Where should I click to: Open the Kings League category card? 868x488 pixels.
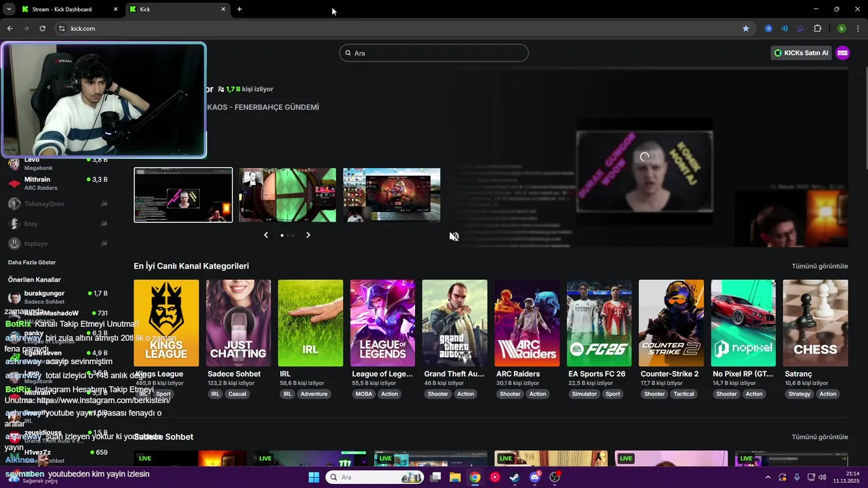[x=166, y=323]
